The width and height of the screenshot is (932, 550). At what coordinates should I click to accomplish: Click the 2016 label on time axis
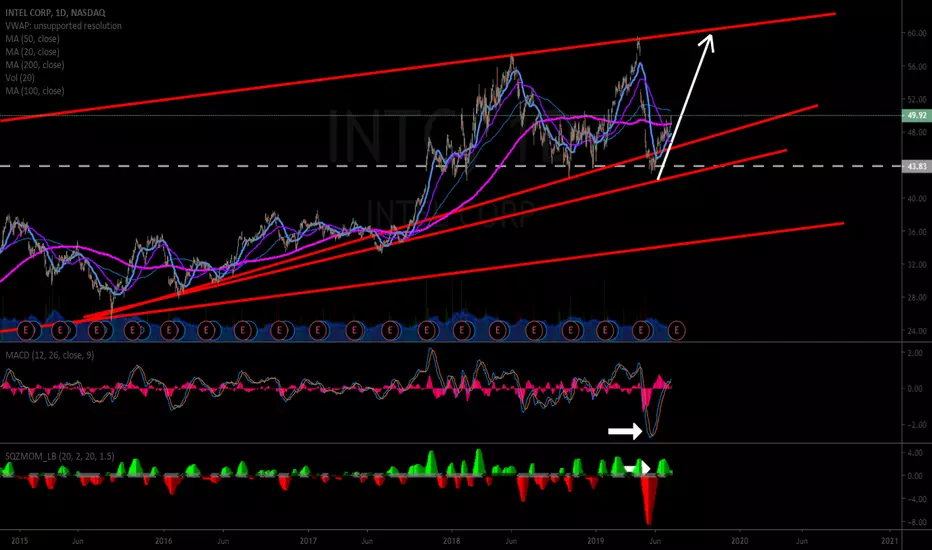(x=163, y=540)
